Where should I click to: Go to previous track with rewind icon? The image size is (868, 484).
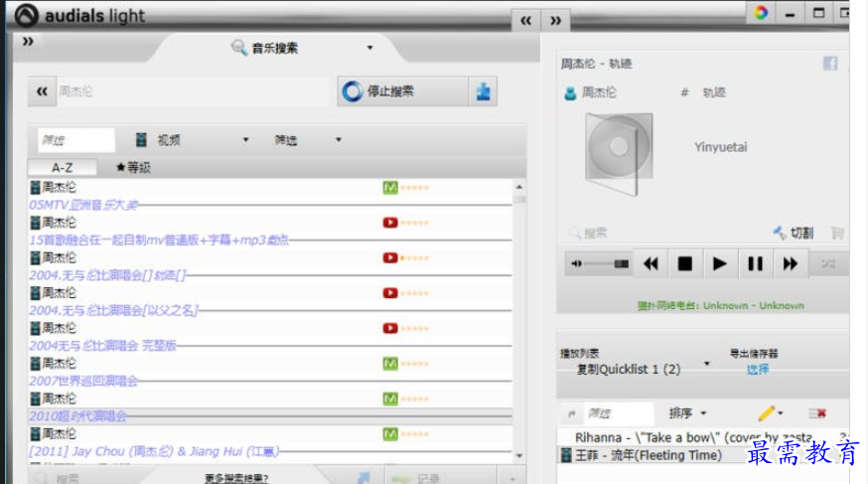[x=651, y=263]
